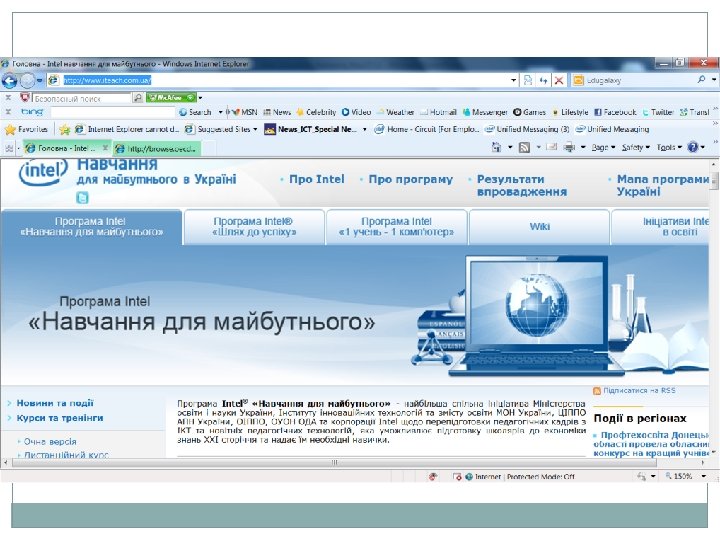Screen dimensions: 720x540
Task: Open the Facebook toolbar button
Action: (x=615, y=112)
